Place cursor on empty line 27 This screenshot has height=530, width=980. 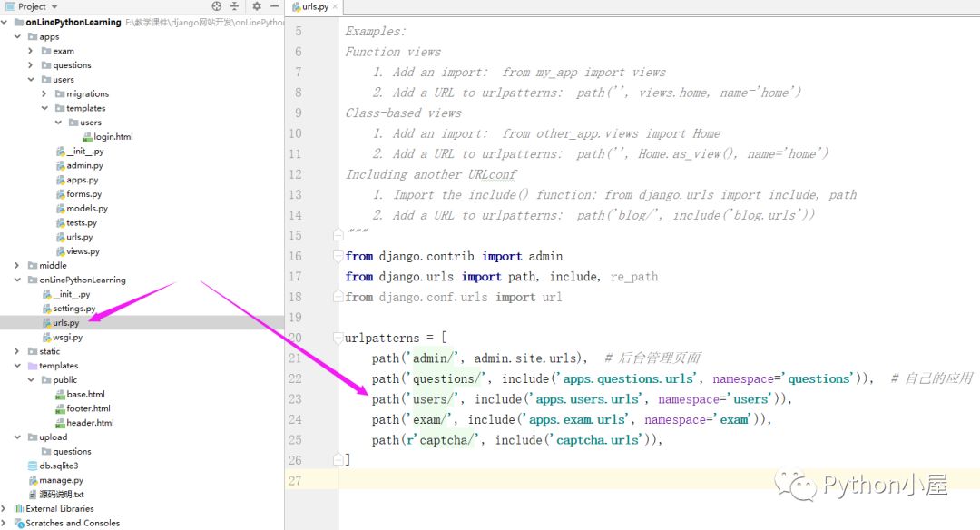click(x=659, y=481)
